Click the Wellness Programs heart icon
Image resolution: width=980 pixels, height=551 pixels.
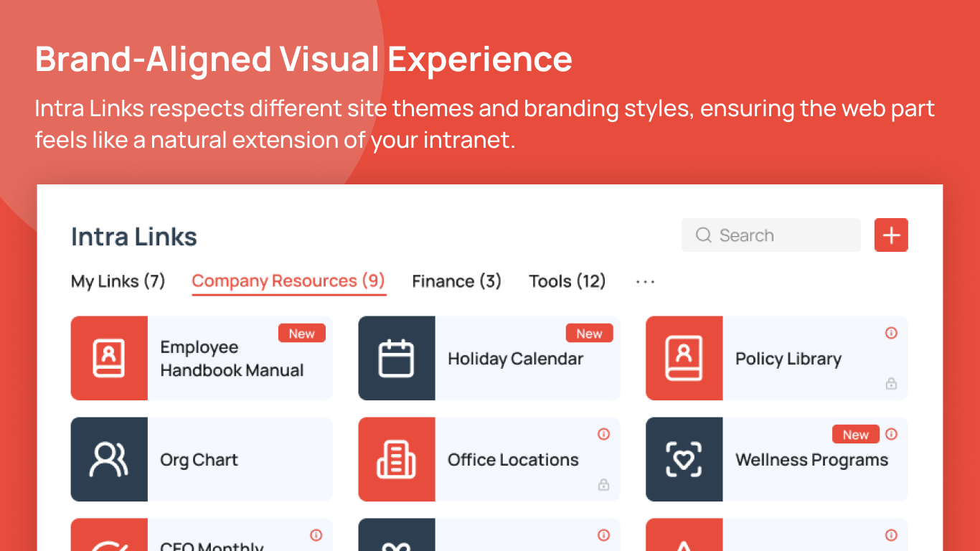684,459
